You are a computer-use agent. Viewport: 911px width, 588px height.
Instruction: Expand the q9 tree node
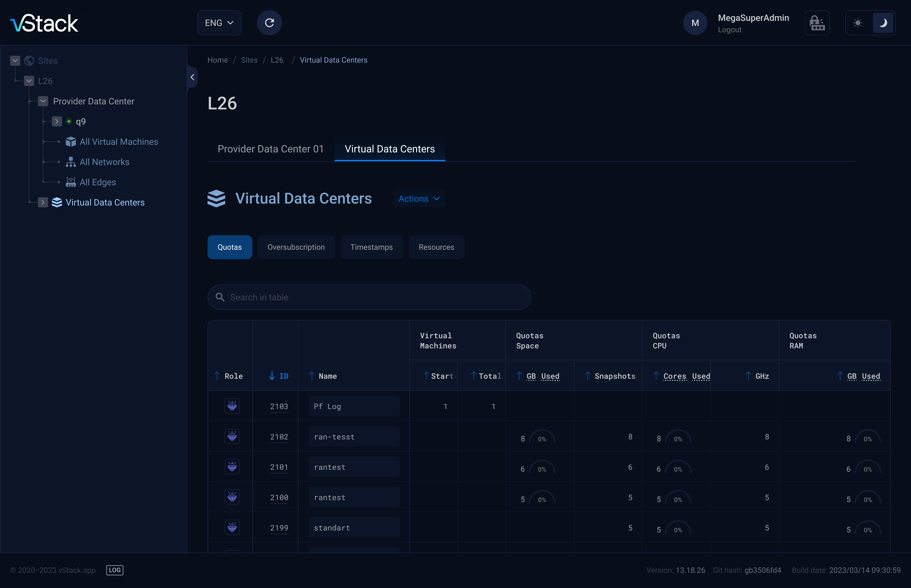(x=57, y=121)
